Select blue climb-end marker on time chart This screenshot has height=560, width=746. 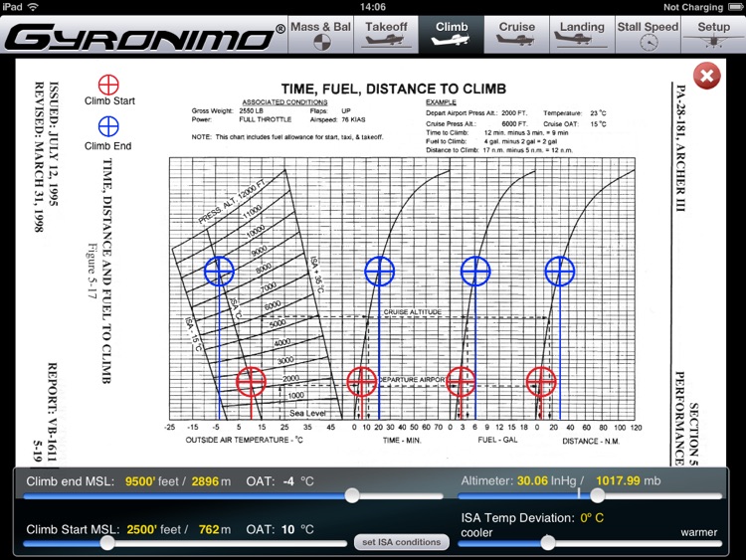(x=379, y=271)
